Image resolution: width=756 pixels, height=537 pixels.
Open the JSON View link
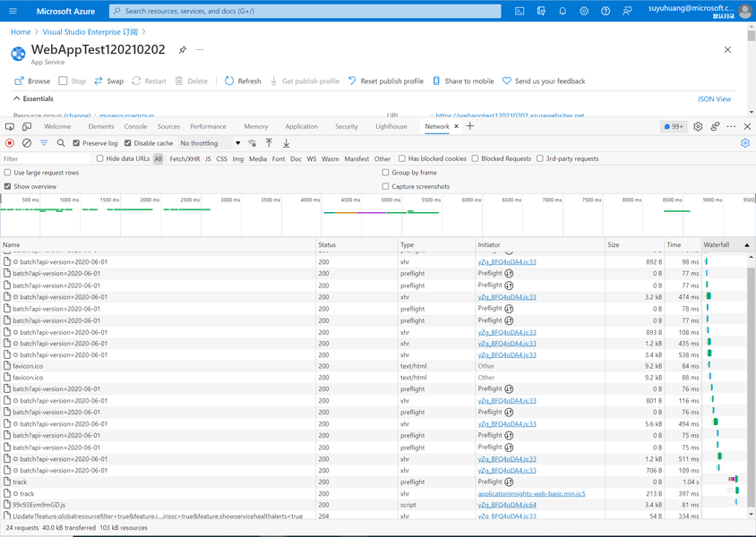click(x=714, y=98)
